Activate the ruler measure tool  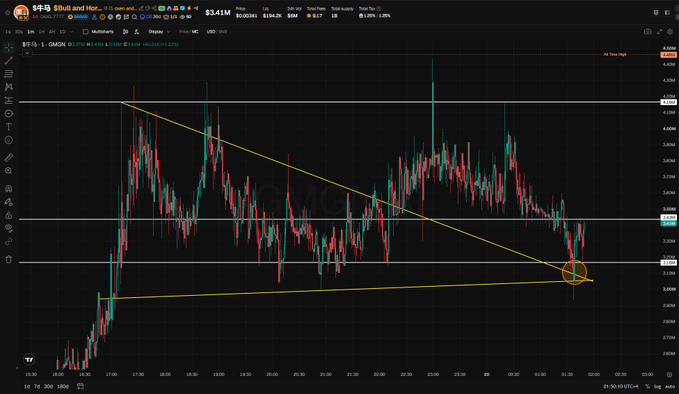[9, 158]
